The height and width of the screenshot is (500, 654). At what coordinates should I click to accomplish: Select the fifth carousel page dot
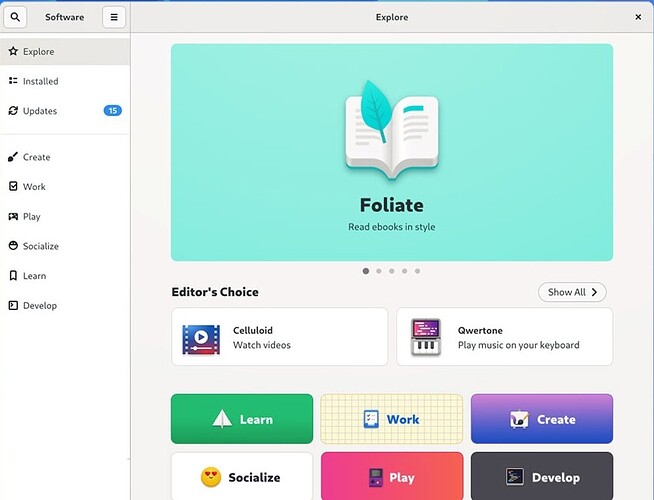point(418,271)
